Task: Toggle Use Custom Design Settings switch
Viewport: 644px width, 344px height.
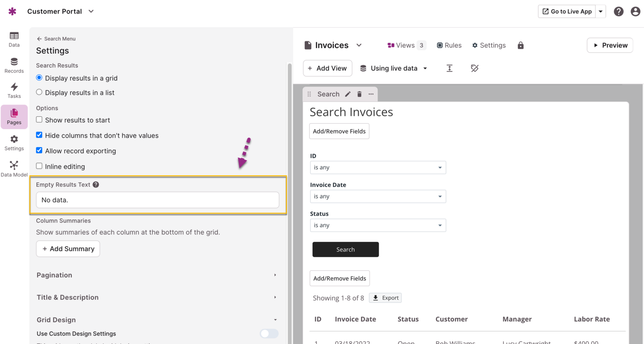Action: click(269, 334)
